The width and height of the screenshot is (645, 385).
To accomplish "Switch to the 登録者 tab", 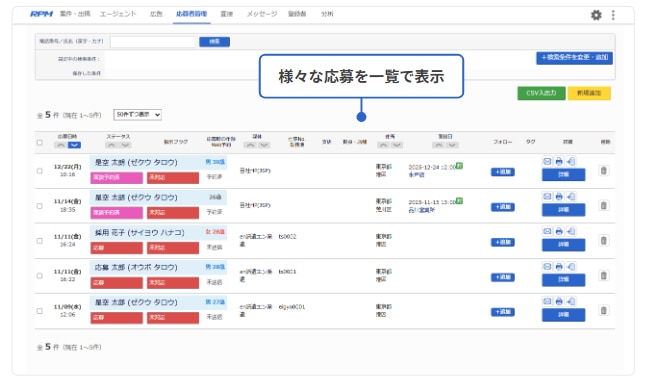I will click(x=297, y=14).
